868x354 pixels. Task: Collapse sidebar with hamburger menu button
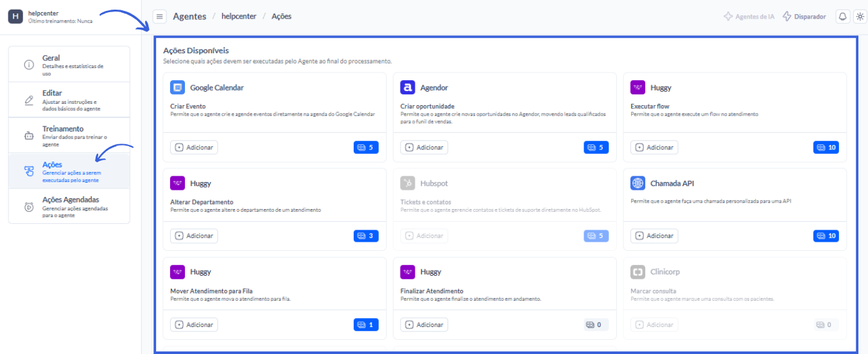pos(160,17)
